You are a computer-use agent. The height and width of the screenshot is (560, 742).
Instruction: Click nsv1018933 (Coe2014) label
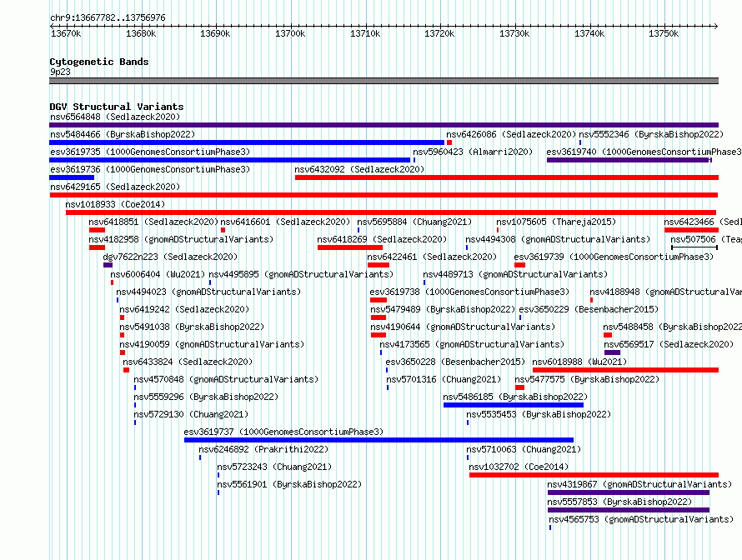tap(115, 204)
